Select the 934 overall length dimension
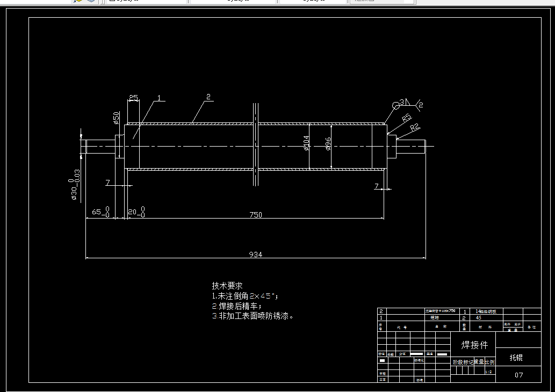 [256, 255]
